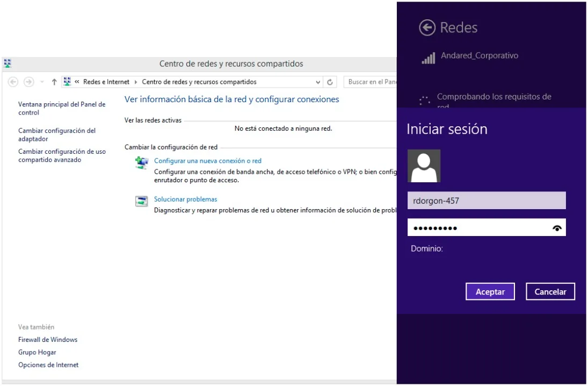
Task: Click the Buscar en el Panel search box
Action: coord(370,82)
